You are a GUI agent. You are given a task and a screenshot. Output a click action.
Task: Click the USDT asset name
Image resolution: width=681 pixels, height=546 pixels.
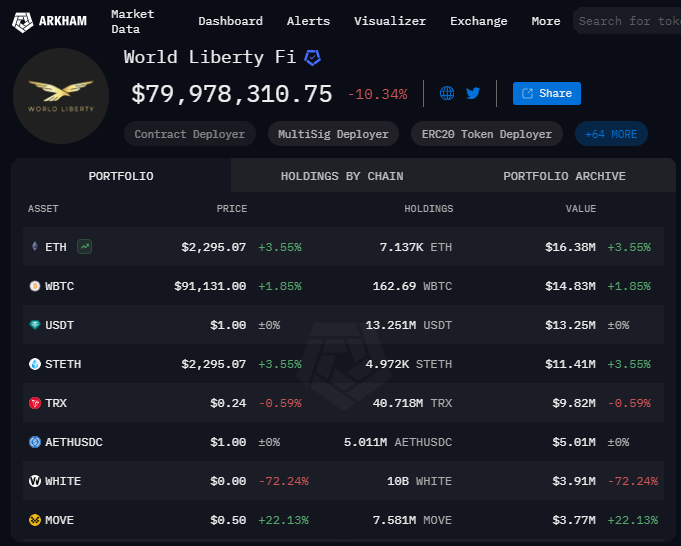point(60,325)
